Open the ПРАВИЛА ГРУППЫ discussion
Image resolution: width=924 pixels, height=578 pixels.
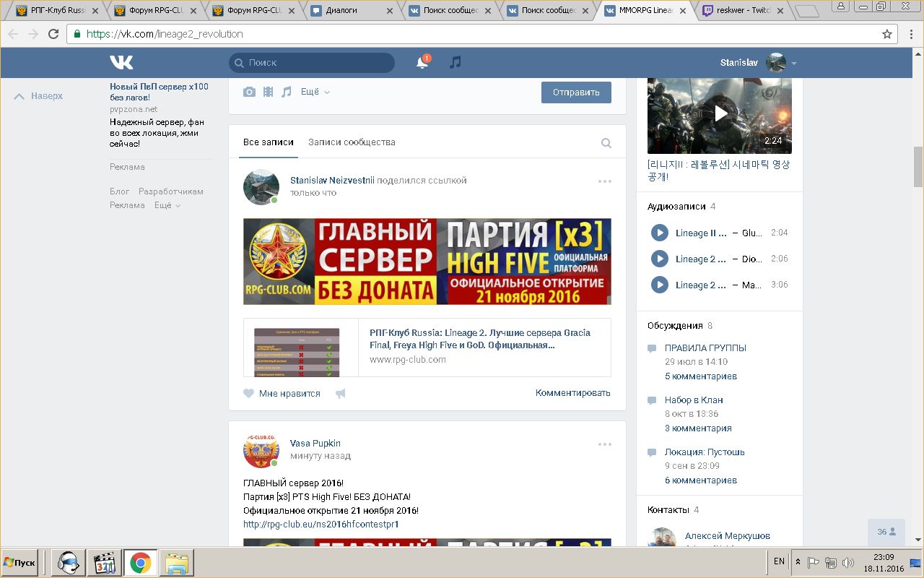click(x=705, y=348)
